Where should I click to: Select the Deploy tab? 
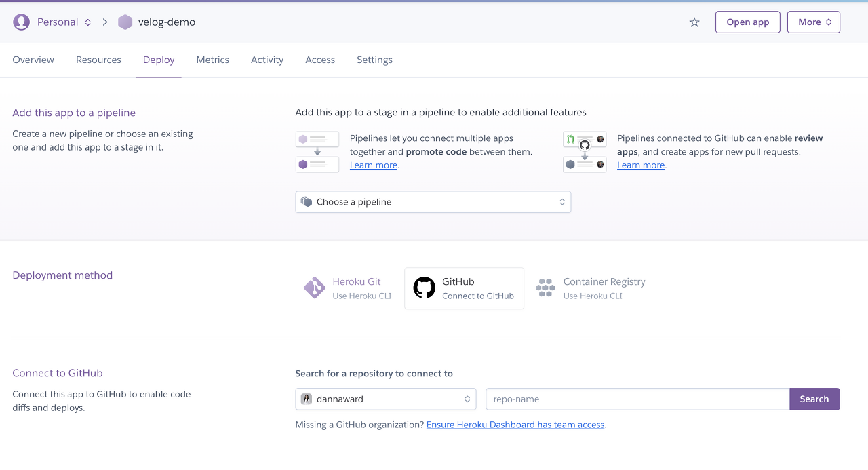[x=159, y=60]
